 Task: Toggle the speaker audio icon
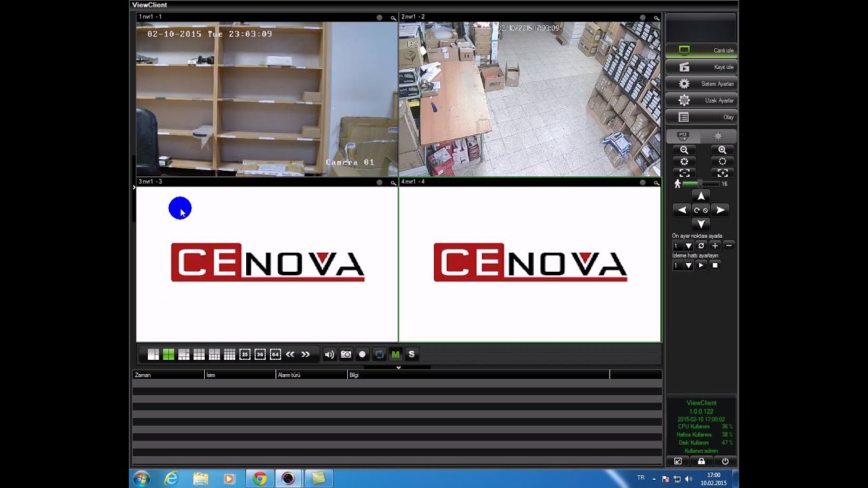tap(330, 354)
